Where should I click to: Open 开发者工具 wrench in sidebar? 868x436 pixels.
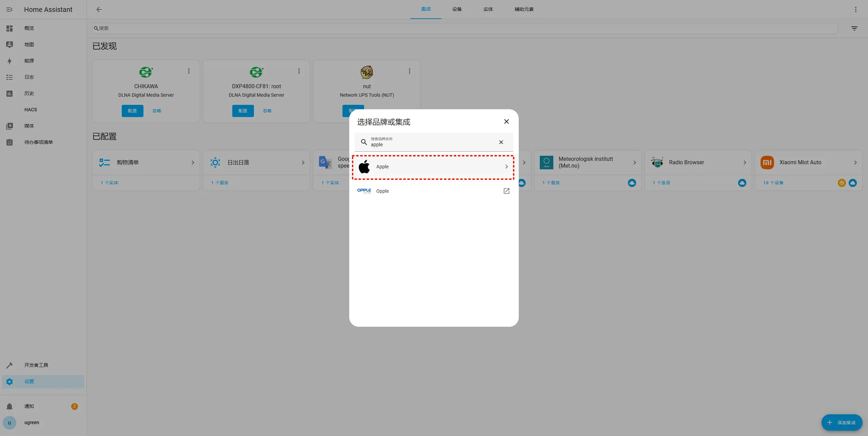click(x=9, y=365)
